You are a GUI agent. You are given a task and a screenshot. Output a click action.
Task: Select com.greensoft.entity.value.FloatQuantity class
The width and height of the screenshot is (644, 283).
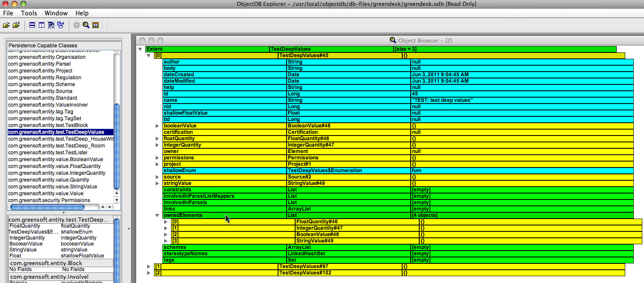(61, 166)
